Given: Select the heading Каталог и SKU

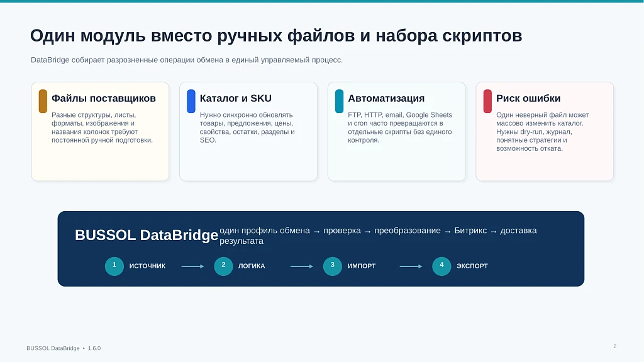Looking at the screenshot, I should (235, 99).
